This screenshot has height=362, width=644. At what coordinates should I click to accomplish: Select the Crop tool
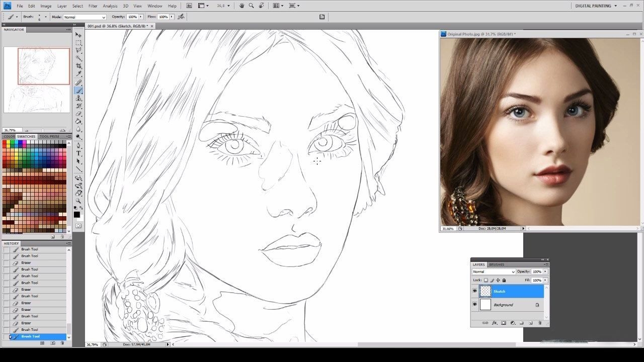point(78,66)
